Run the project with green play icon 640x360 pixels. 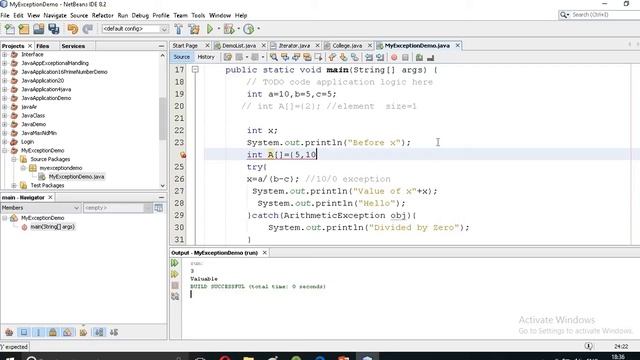210,29
